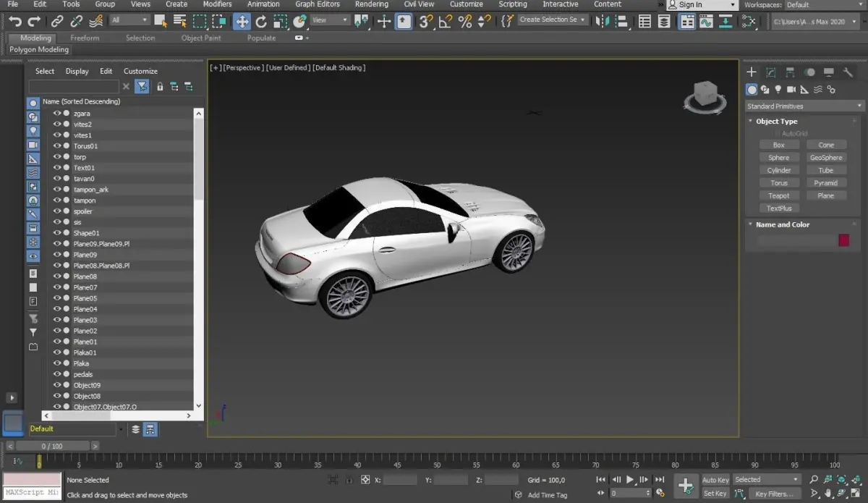The image size is (868, 503).
Task: Open the Modify panel tab icon
Action: pos(771,72)
